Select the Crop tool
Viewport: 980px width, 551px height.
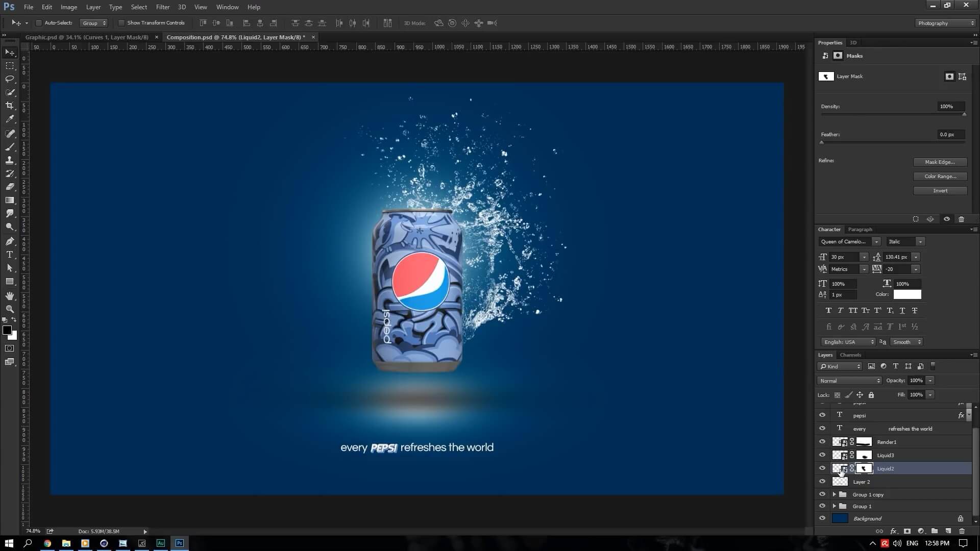[10, 106]
